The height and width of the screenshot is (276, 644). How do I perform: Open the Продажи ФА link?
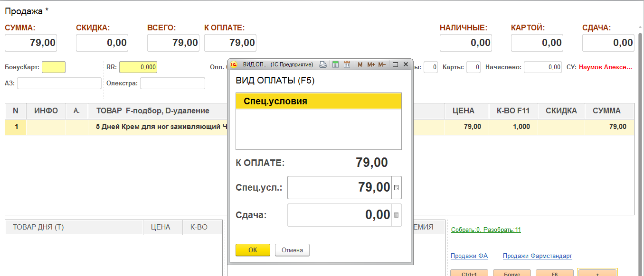click(x=469, y=256)
